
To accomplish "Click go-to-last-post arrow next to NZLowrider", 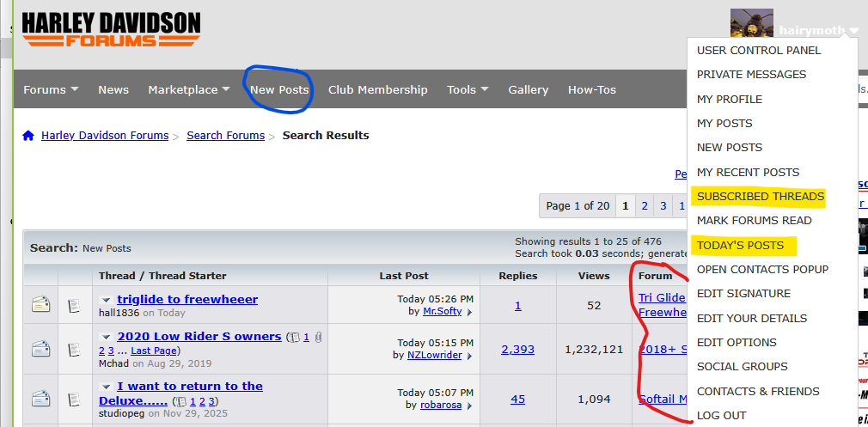I will (468, 355).
